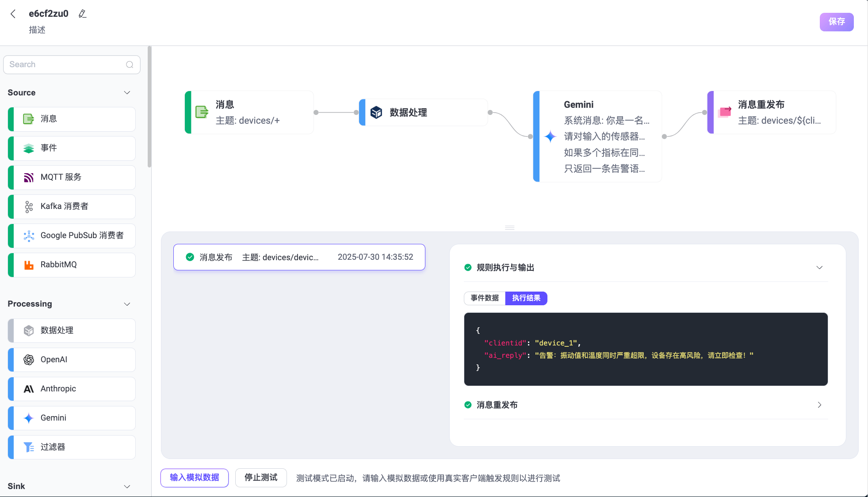Select the Google PubSub 消费者 icon
This screenshot has height=497, width=868.
click(28, 235)
